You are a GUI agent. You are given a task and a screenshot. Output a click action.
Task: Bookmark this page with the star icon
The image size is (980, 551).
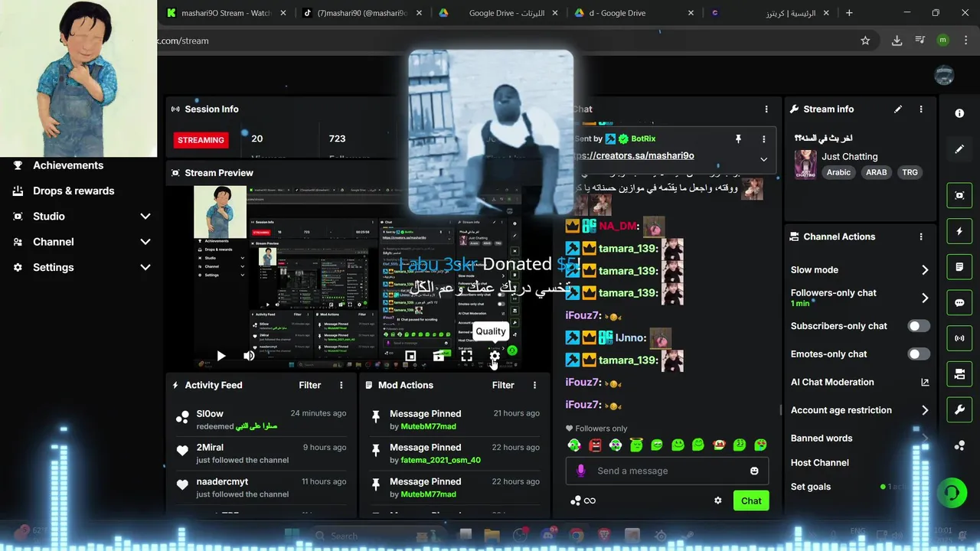865,41
